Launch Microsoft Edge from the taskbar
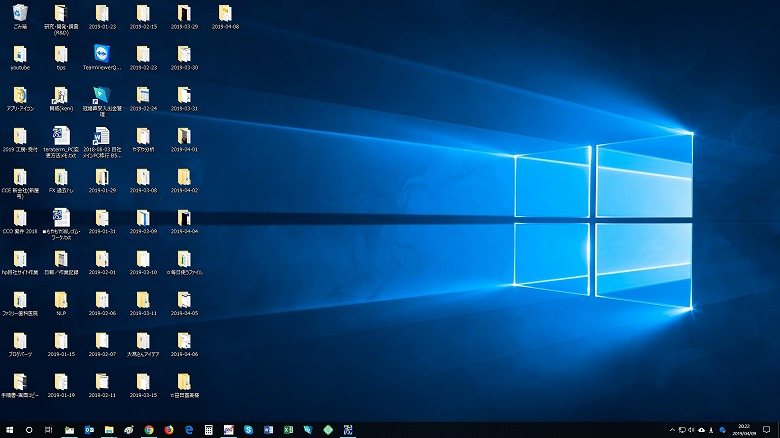The image size is (780, 438). [189, 430]
